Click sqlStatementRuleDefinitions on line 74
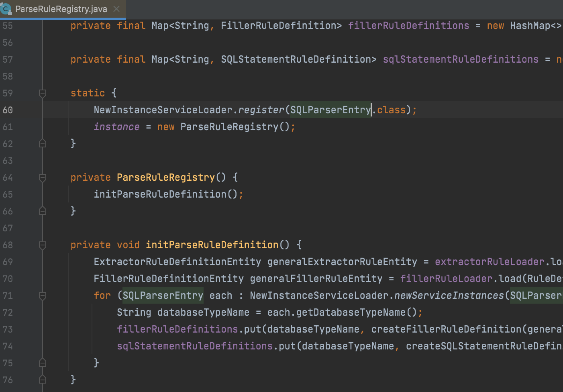The height and width of the screenshot is (392, 563). [x=195, y=346]
